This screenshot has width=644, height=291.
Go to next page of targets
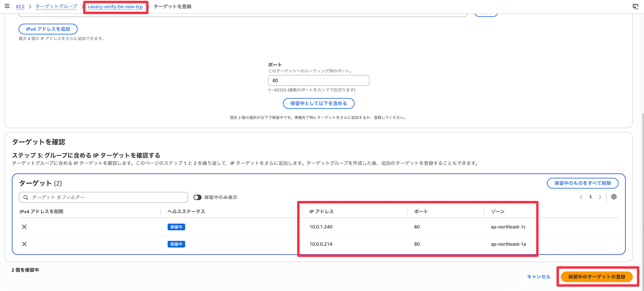pyautogui.click(x=600, y=197)
